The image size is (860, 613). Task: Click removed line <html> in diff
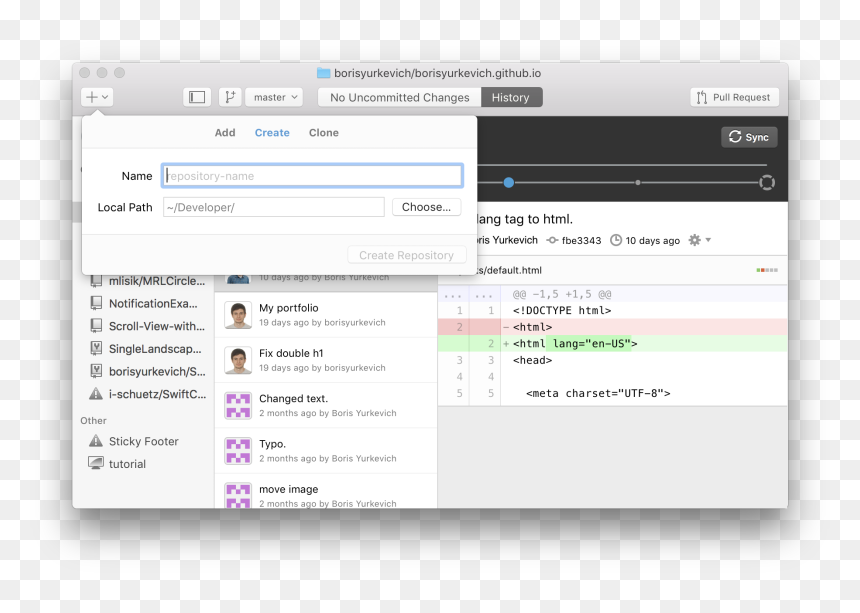(x=613, y=327)
